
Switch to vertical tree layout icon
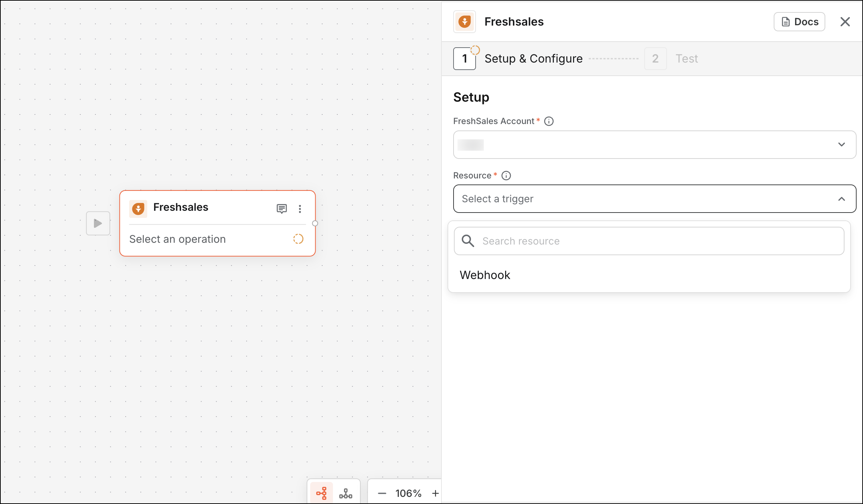coord(345,493)
